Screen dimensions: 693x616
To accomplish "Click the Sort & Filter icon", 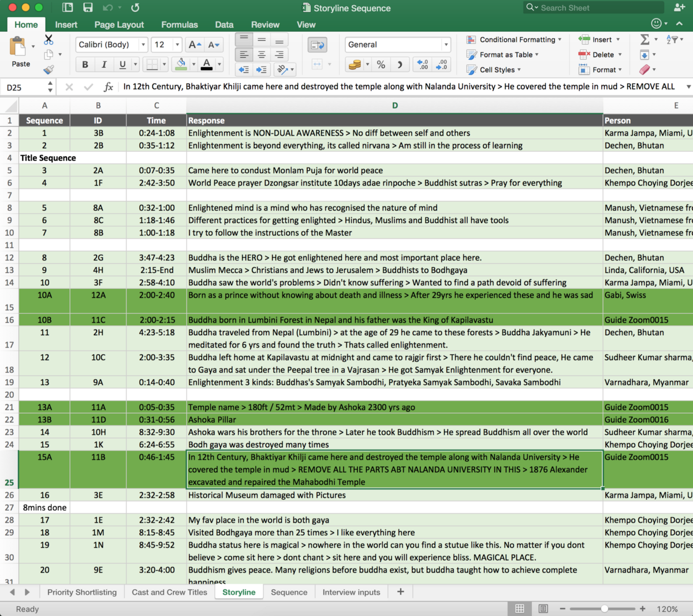I will (672, 39).
